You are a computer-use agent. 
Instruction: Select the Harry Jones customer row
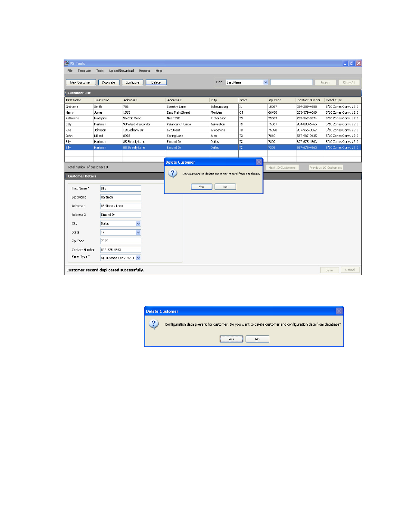pyautogui.click(x=213, y=112)
